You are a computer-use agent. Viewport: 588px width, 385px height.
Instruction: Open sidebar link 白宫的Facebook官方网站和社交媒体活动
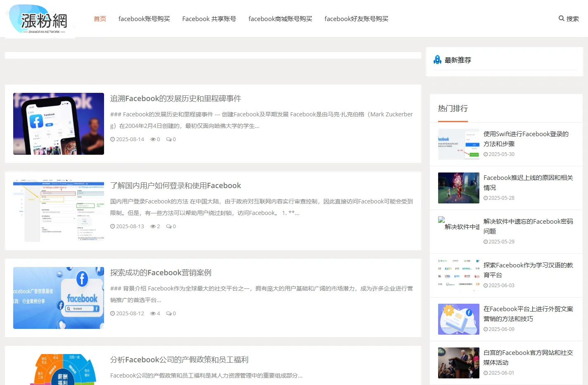528,358
